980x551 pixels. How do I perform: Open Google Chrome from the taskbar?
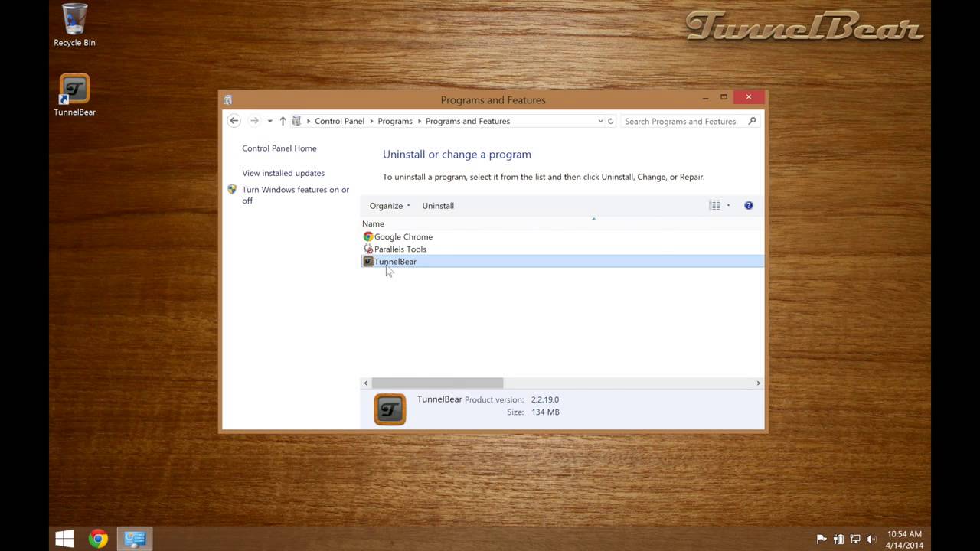click(98, 539)
